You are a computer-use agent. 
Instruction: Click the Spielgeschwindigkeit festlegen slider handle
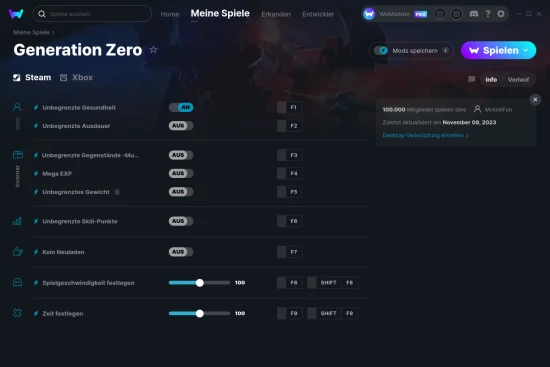click(x=200, y=283)
